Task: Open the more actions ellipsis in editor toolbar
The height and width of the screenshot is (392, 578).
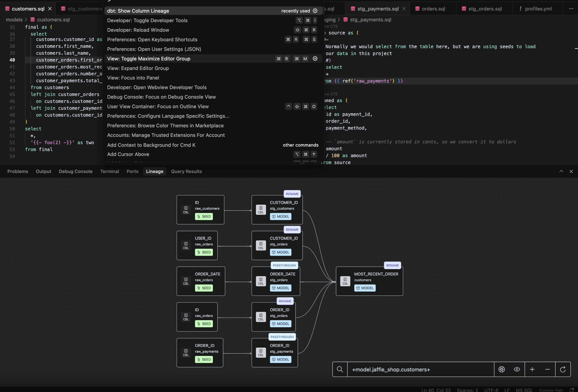Action: (571, 8)
